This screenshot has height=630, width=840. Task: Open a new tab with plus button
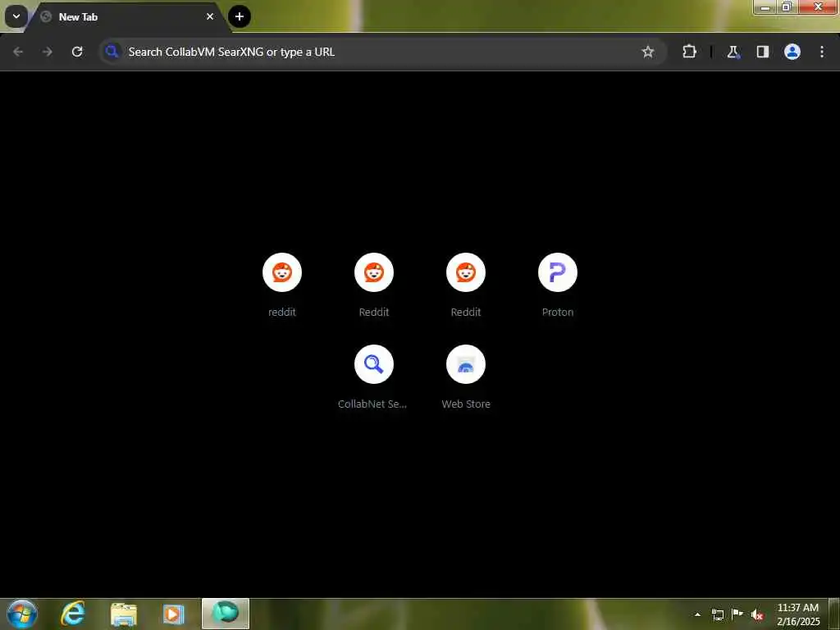(240, 16)
